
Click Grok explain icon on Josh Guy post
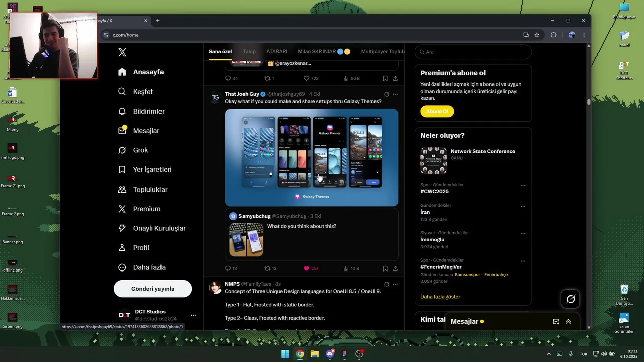[x=386, y=94]
